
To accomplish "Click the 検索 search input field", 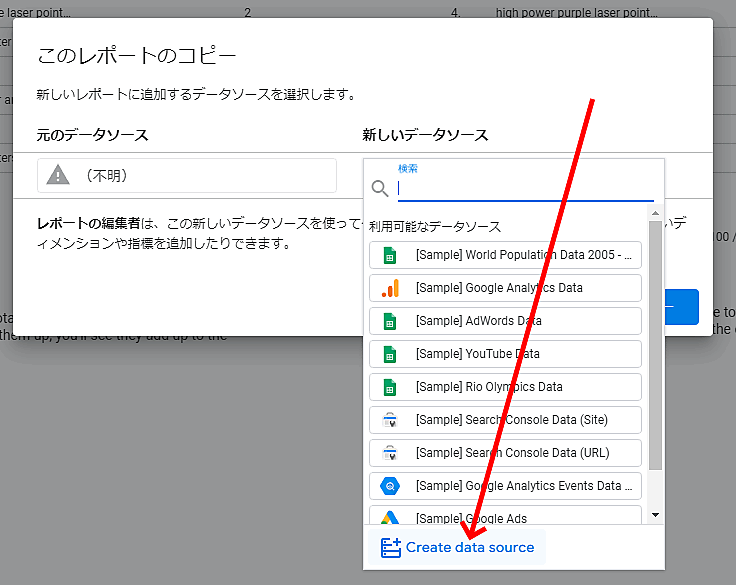I will click(524, 188).
